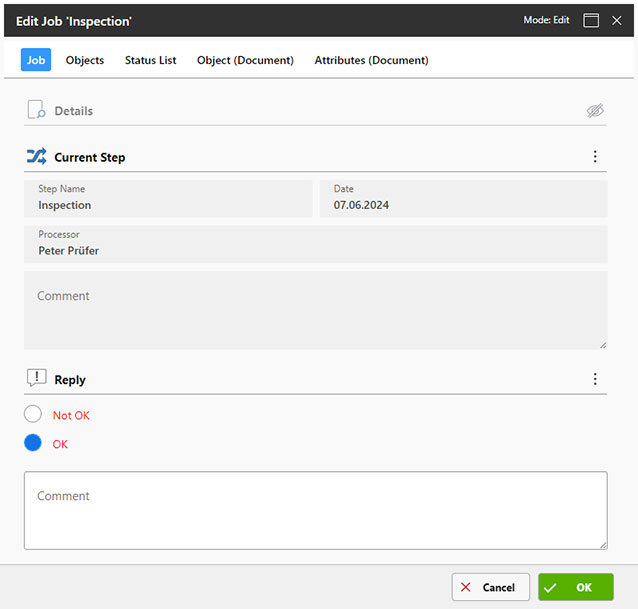
Task: Open the Reply section three-dot menu
Action: [595, 379]
